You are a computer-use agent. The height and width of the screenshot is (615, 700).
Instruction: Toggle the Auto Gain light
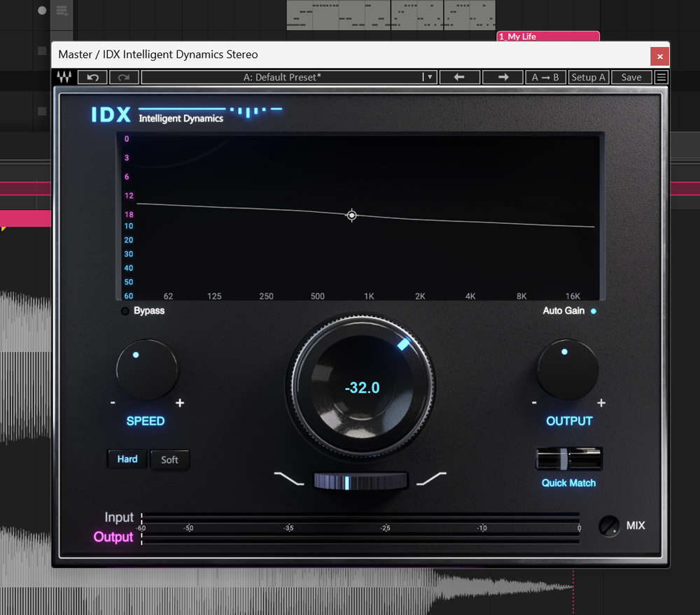594,311
